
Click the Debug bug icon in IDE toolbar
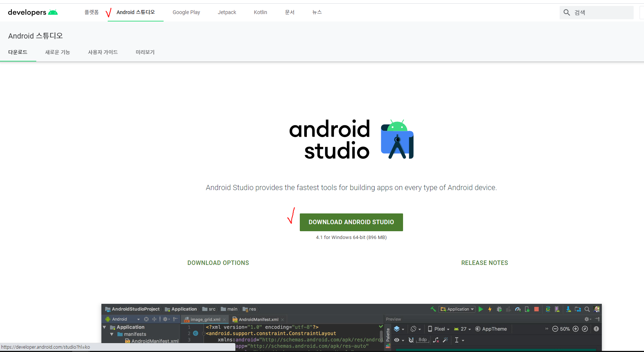pyautogui.click(x=499, y=309)
